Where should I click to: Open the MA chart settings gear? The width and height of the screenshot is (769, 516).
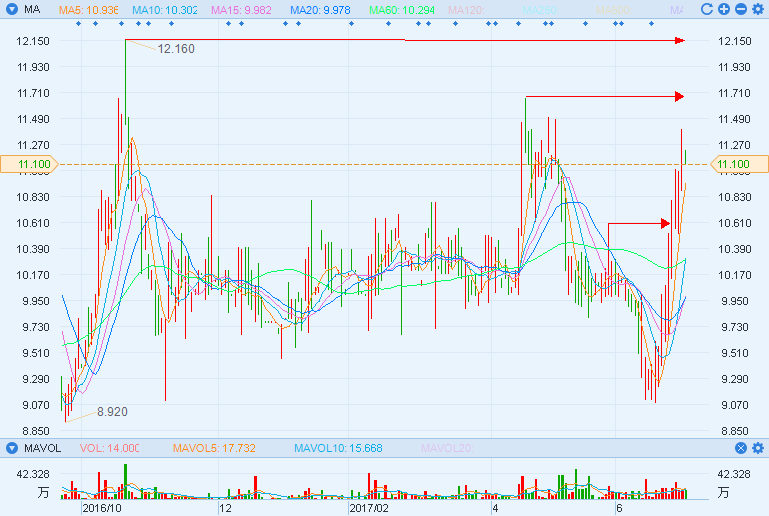(757, 9)
